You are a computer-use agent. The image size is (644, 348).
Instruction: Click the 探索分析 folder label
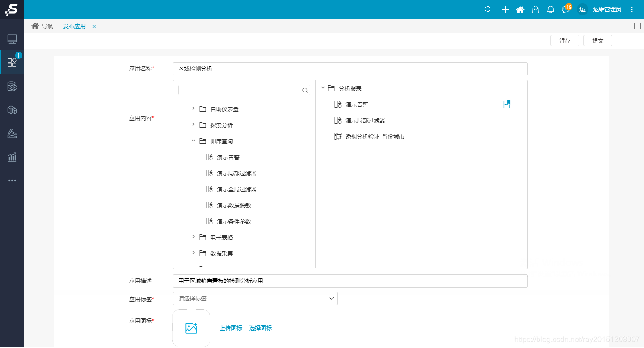221,125
